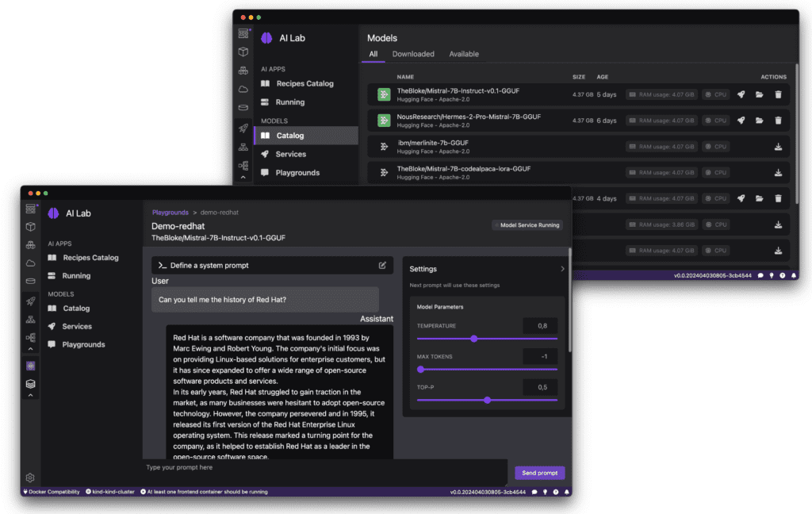
Task: Click the Model Service Running status badge
Action: point(527,224)
